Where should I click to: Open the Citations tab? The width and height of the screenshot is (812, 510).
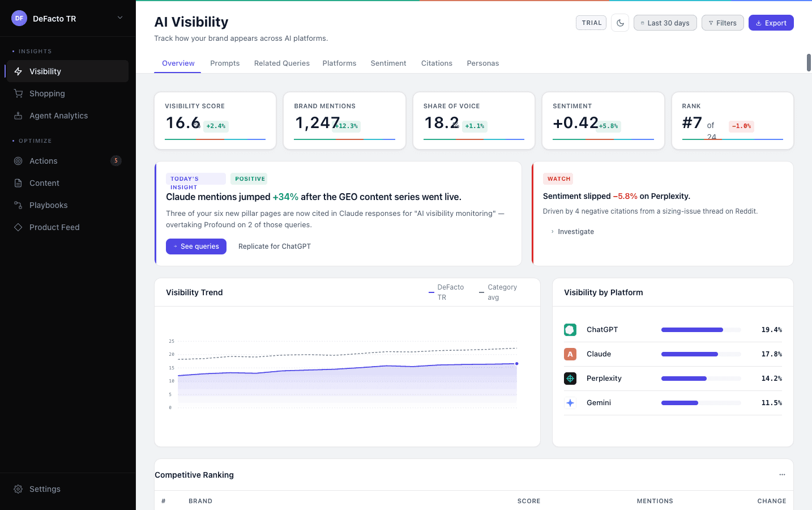click(437, 63)
